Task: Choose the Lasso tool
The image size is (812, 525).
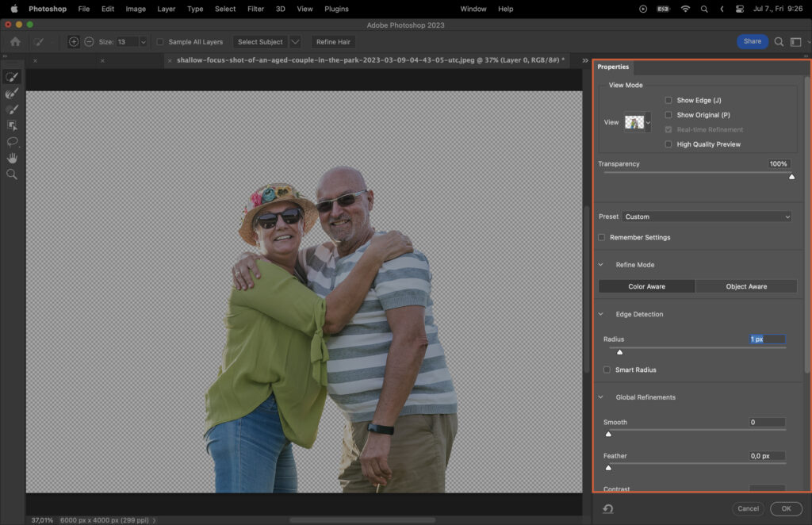Action: 11,142
